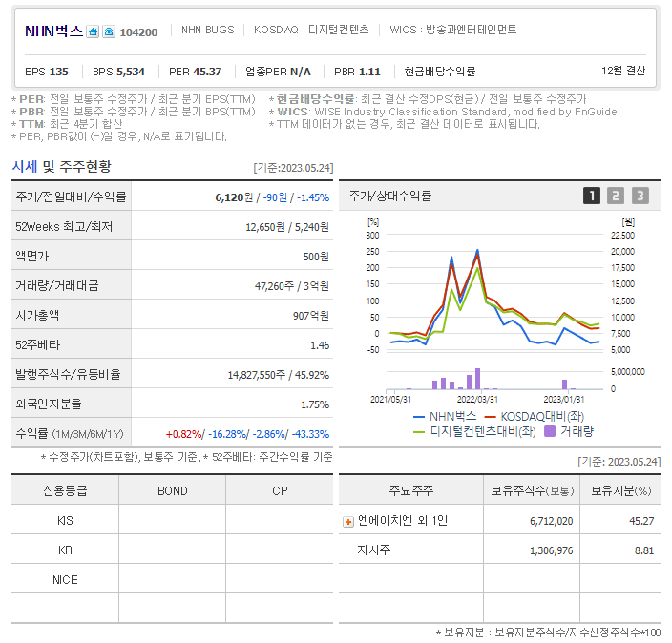Image resolution: width=672 pixels, height=643 pixels.
Task: Switch to chart tab 1
Action: coord(592,196)
